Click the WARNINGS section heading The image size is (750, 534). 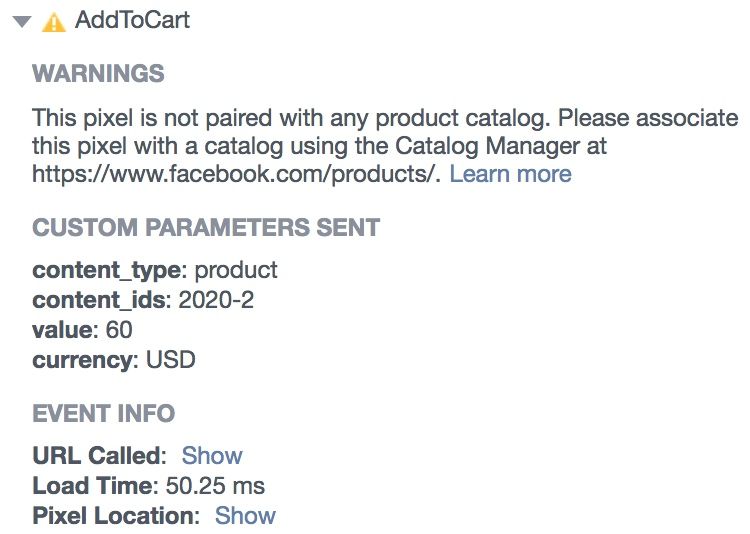tap(98, 74)
